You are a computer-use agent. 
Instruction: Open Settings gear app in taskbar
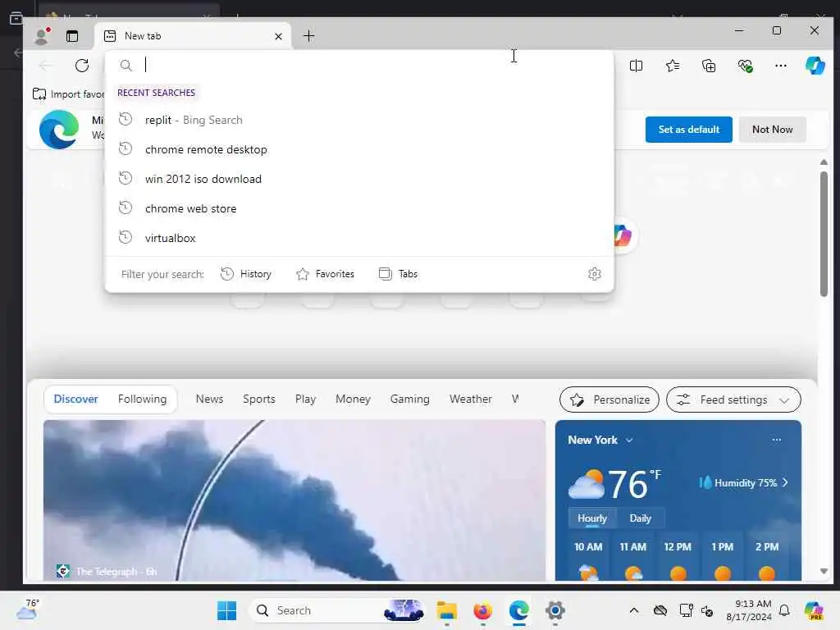555,610
